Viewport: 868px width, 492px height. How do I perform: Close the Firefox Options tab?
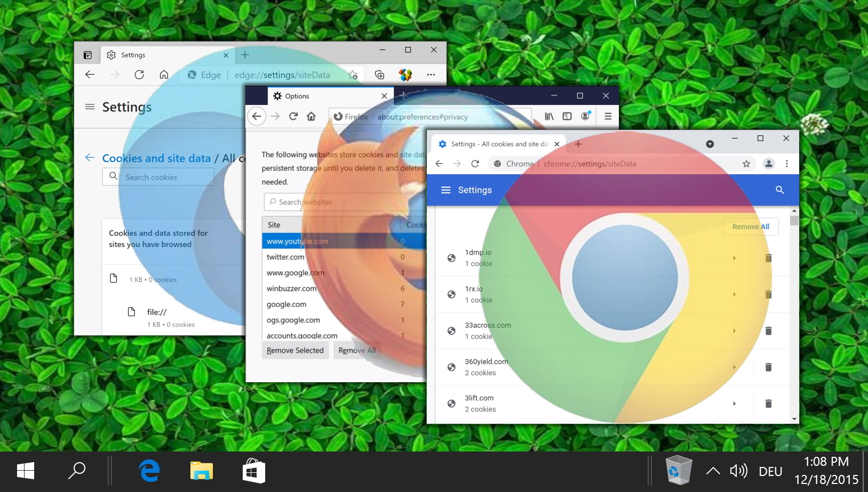(384, 96)
